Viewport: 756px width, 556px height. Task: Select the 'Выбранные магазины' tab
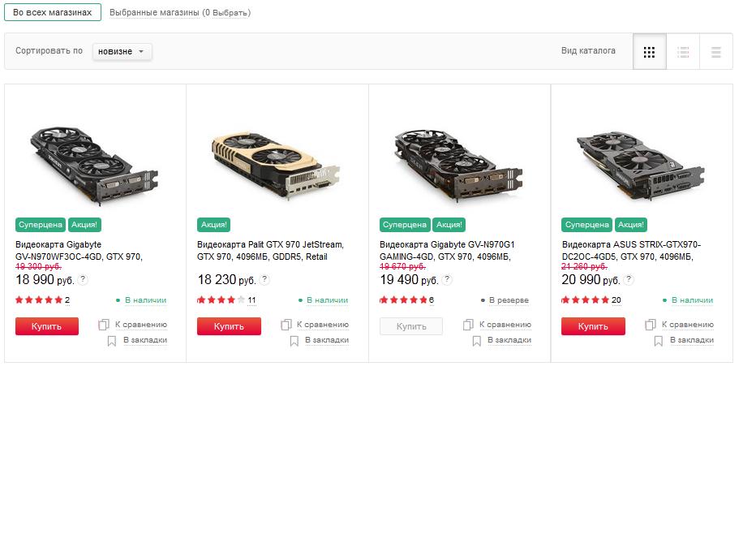coord(154,12)
